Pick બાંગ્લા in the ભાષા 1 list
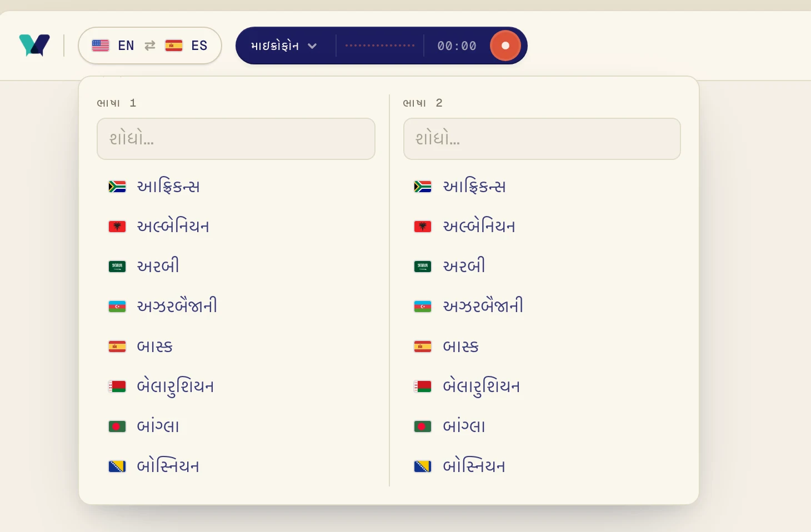The image size is (811, 532). (x=236, y=426)
